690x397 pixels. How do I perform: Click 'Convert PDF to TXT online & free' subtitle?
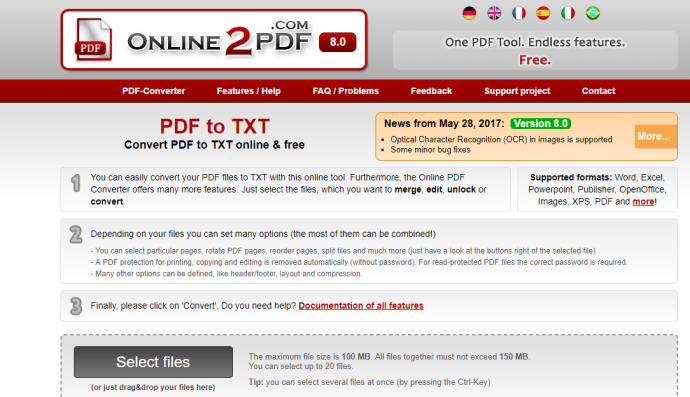214,145
